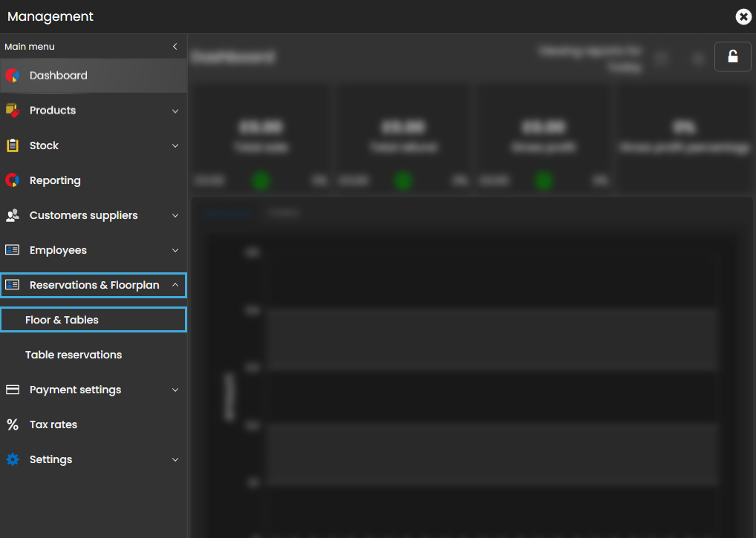Viewport: 756px width, 538px height.
Task: Collapse the Reservations & Floorplan chevron
Action: point(175,285)
